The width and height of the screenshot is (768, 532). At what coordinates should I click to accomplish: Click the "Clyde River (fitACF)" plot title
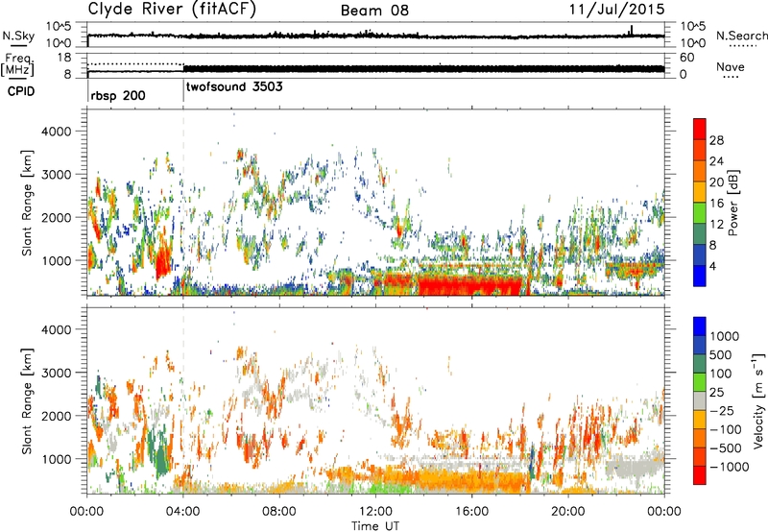click(x=172, y=10)
